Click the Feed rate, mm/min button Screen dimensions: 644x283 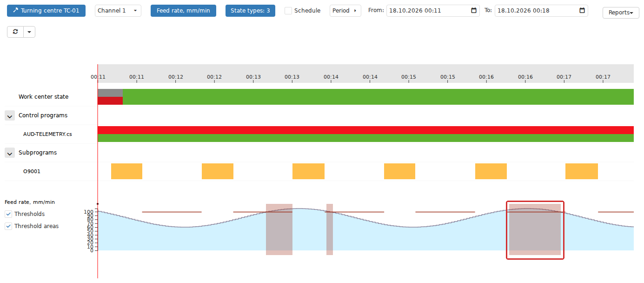pos(183,11)
